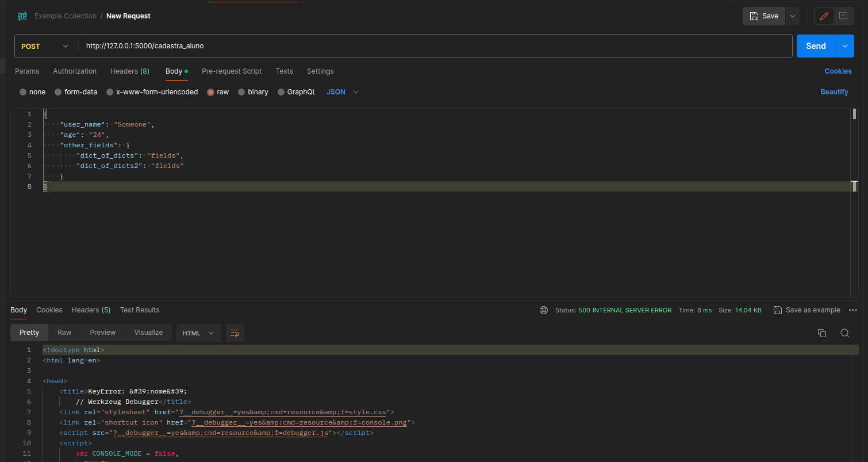This screenshot has width=868, height=462.
Task: Select the form-data radio option
Action: [58, 92]
